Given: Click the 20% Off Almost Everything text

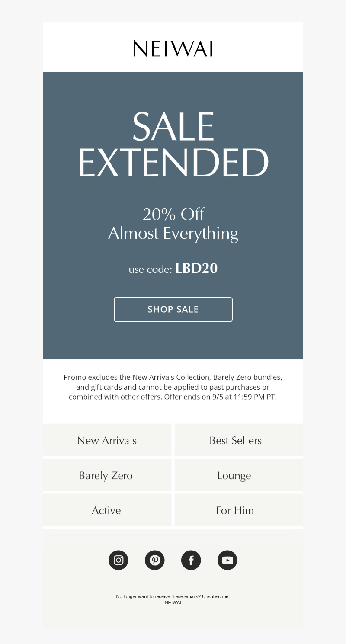Looking at the screenshot, I should click(x=173, y=224).
